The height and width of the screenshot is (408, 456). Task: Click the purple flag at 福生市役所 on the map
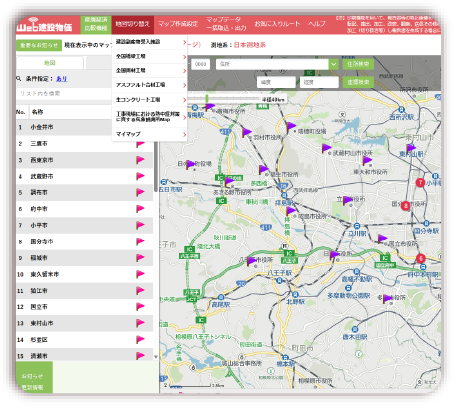pyautogui.click(x=263, y=170)
